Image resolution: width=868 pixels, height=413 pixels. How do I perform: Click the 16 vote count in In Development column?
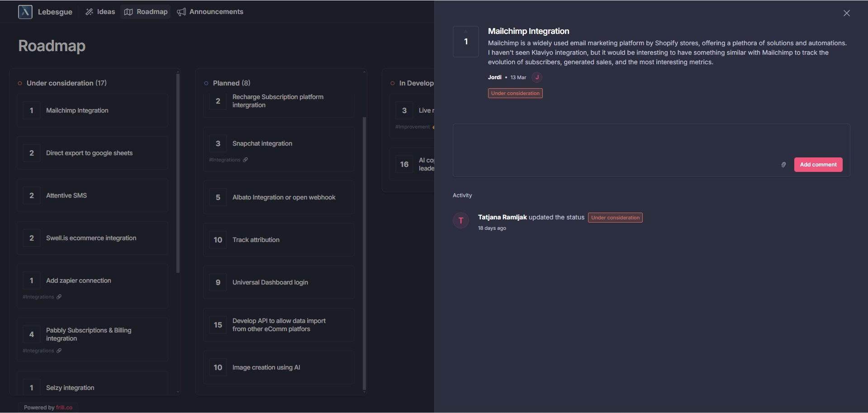tap(404, 164)
